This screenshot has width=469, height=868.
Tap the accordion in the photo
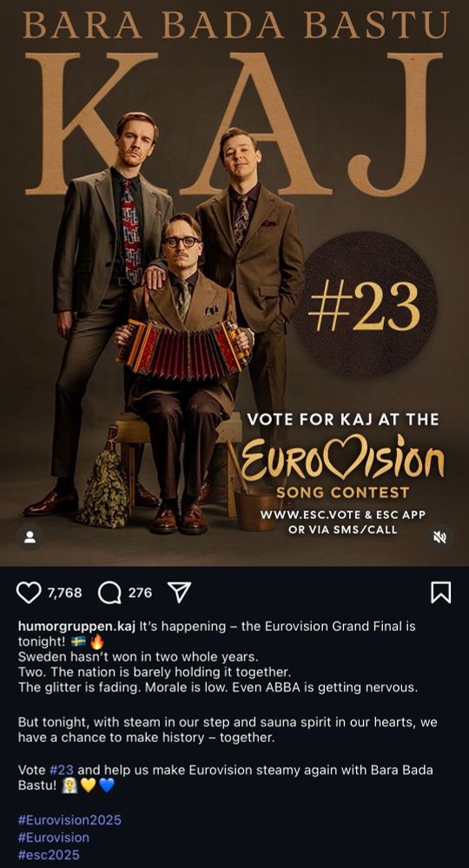point(184,349)
